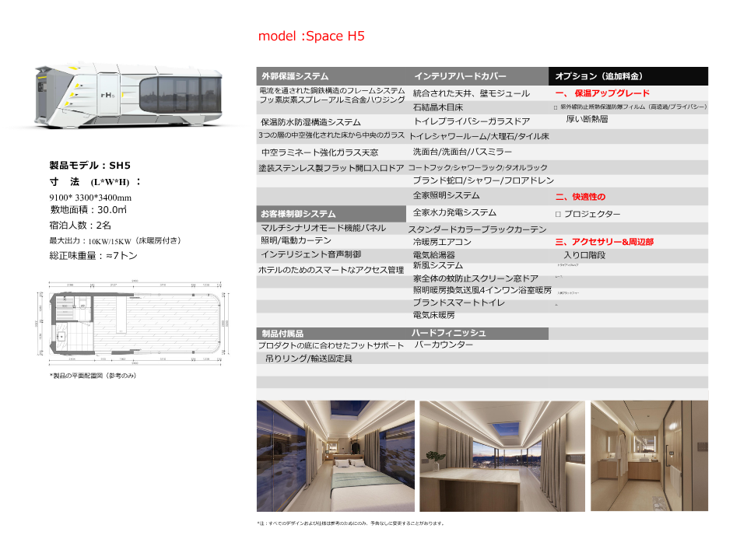Tick the 紫外線防止断熱保温防爆フィルム checkbox

pos(556,107)
